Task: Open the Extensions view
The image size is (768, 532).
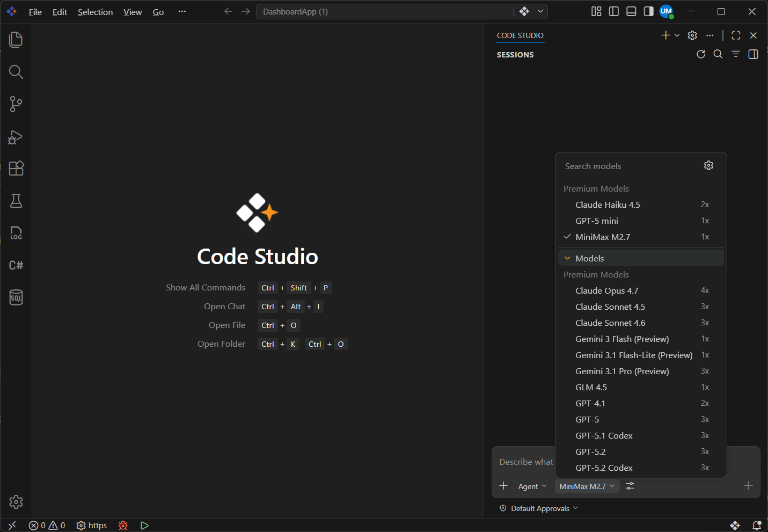Action: (16, 169)
